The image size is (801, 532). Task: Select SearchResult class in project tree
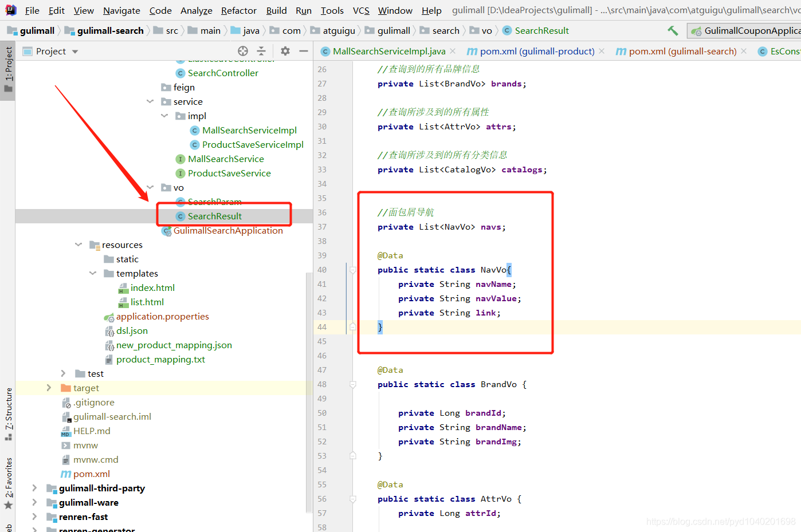pyautogui.click(x=215, y=216)
